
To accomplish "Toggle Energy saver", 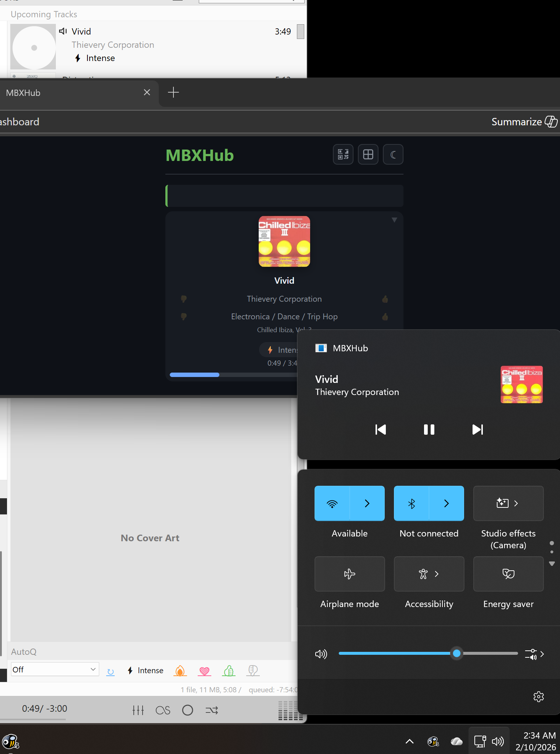I will point(509,574).
